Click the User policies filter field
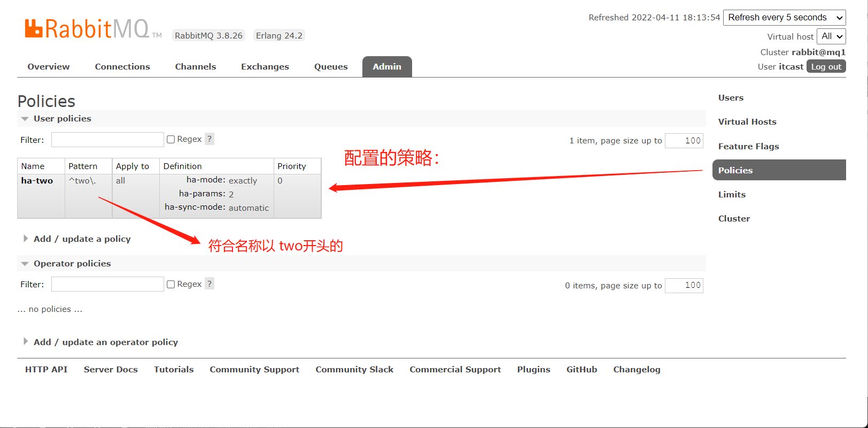 (x=107, y=140)
